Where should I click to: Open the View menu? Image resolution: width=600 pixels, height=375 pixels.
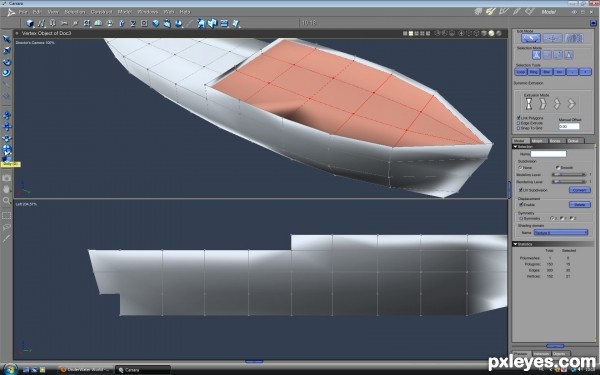pos(53,12)
